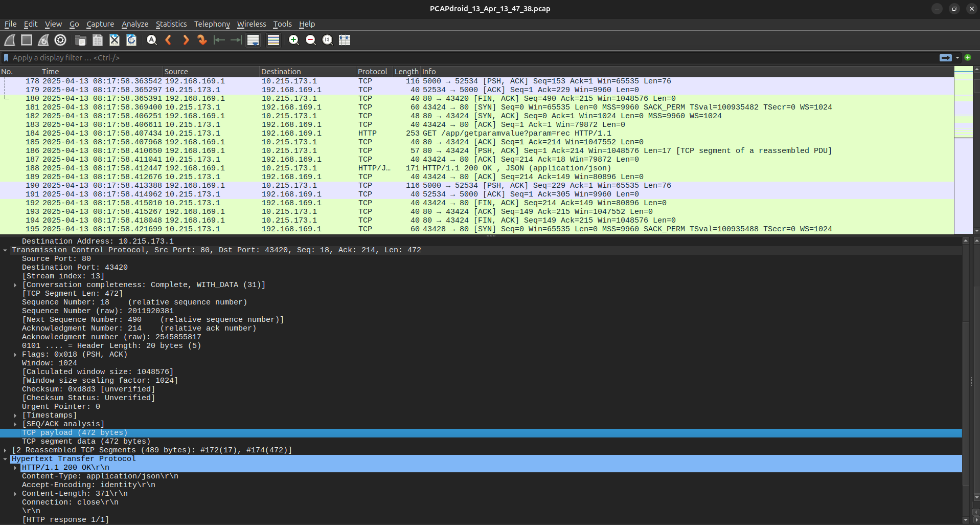Viewport: 980px width, 525px height.
Task: Expand the Conversation completeness entry
Action: (15, 285)
